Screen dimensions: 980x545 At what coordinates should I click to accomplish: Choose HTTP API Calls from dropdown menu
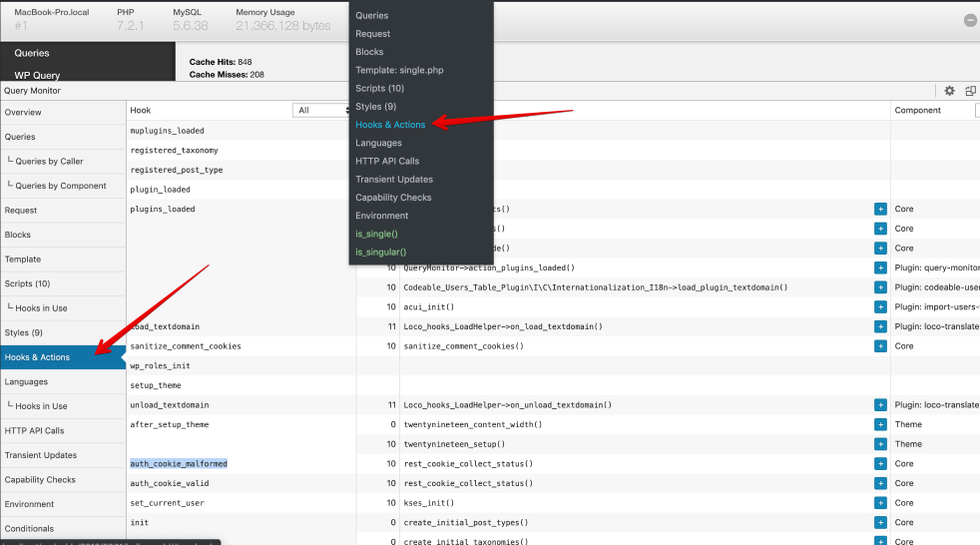coord(387,161)
